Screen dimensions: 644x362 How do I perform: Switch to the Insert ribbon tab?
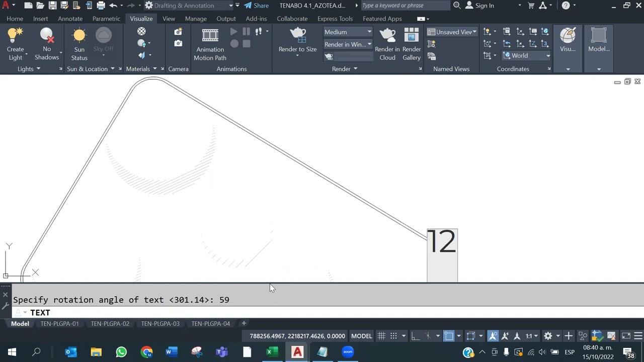pyautogui.click(x=40, y=19)
